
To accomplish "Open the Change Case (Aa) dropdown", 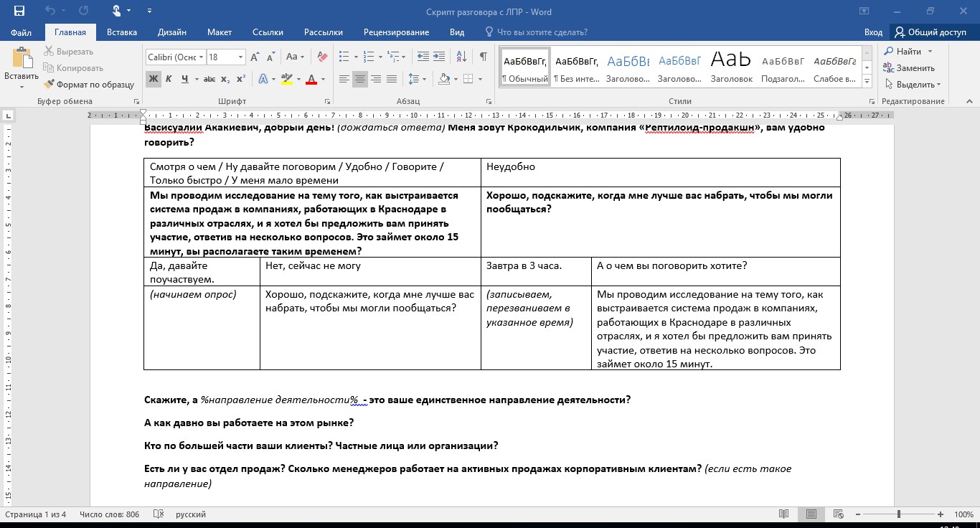I will click(x=295, y=57).
